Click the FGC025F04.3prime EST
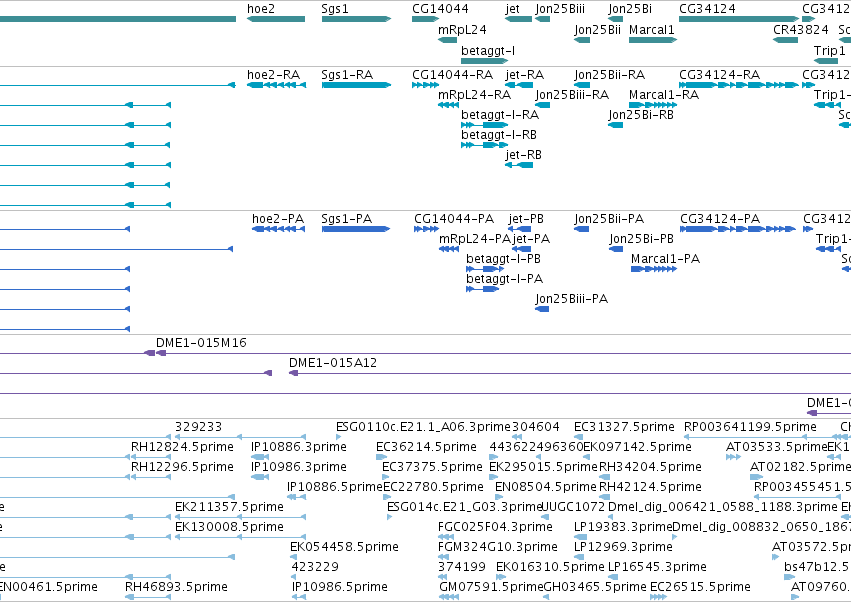851x602 pixels. point(446,537)
